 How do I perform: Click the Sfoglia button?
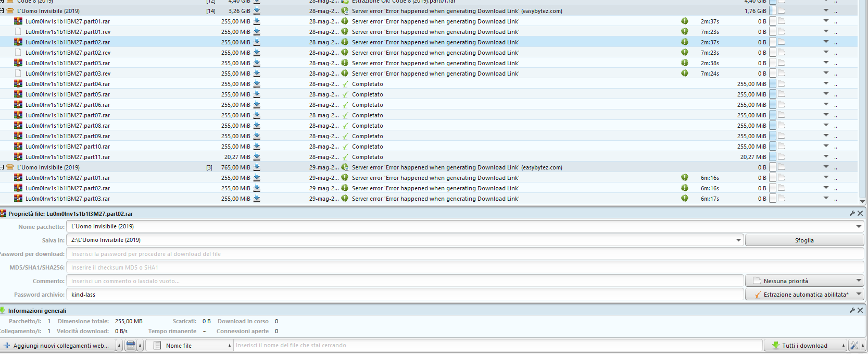pyautogui.click(x=804, y=240)
